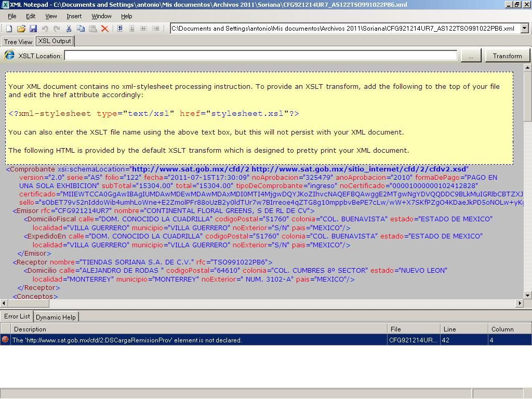Open the Window menu
Screen dimensions: 532x399
[x=101, y=16]
